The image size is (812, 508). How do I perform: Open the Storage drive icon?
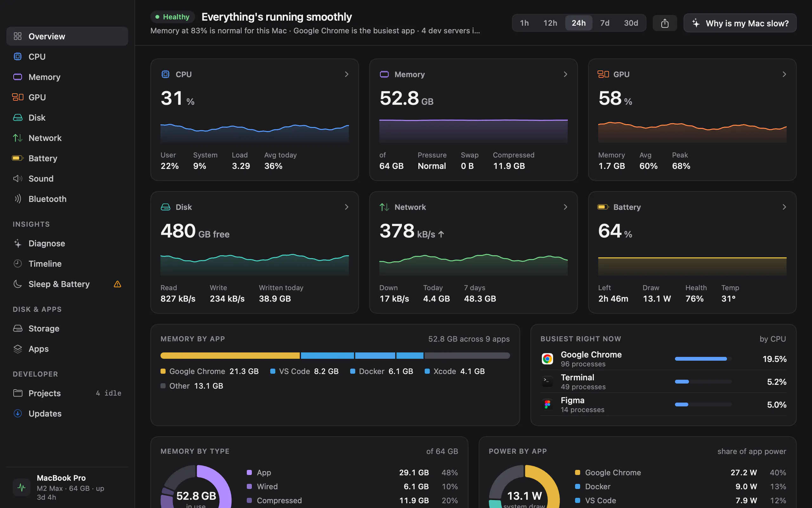(17, 328)
